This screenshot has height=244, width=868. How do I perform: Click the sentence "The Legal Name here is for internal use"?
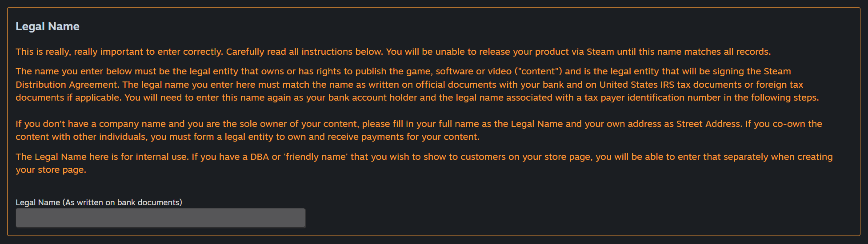(102, 157)
